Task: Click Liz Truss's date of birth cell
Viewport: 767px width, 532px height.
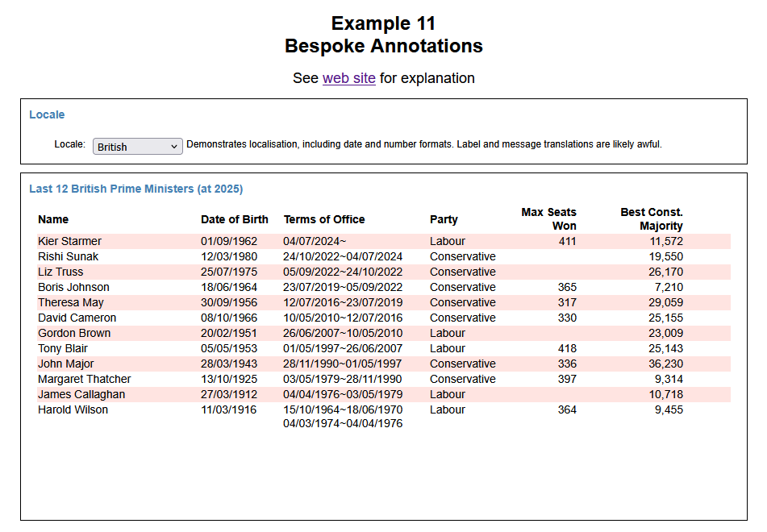Action: (x=229, y=272)
